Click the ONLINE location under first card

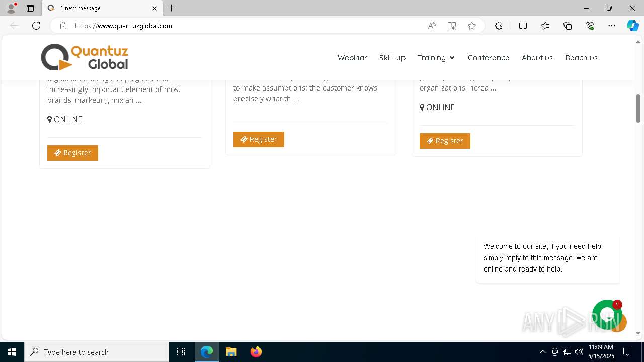pyautogui.click(x=65, y=119)
